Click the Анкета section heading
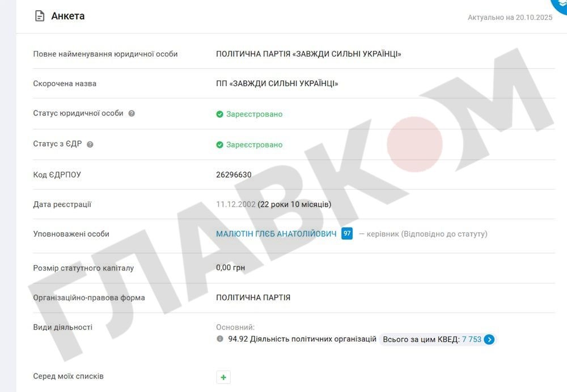567x392 pixels. [68, 16]
